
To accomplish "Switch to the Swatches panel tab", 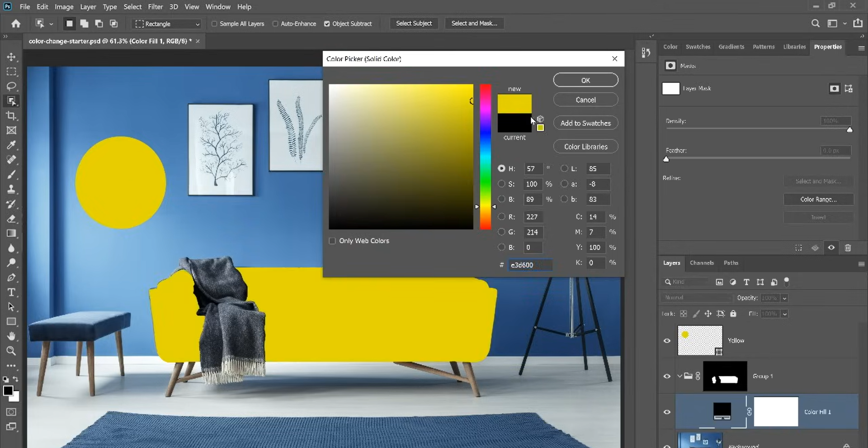I will (x=698, y=47).
